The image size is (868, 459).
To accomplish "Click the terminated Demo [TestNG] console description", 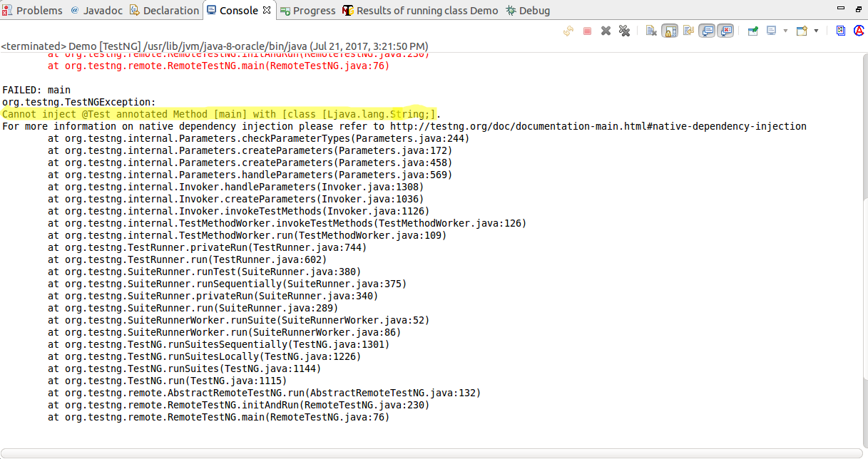I will coord(214,46).
